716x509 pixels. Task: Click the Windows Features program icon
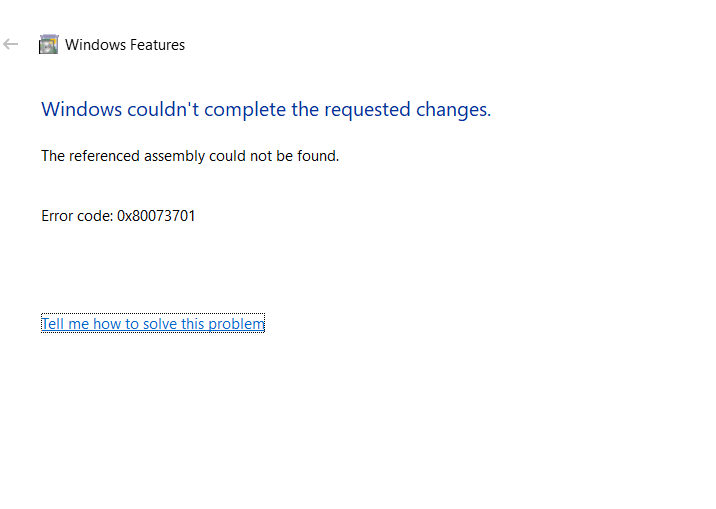pos(48,44)
